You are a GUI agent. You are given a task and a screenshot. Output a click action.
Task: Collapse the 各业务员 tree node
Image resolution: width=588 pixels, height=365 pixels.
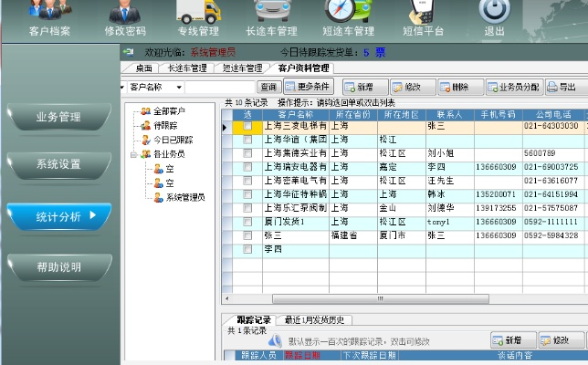pyautogui.click(x=133, y=154)
